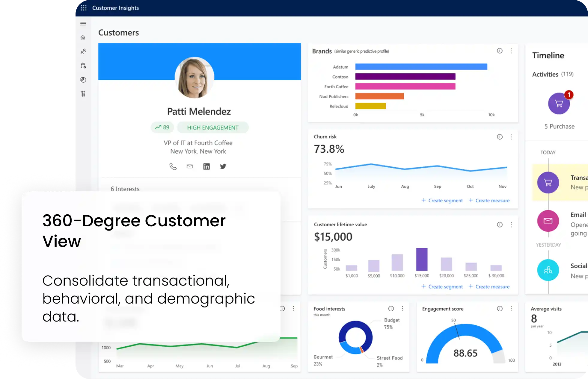Screen dimensions: 588x379
Task: Select the Home icon in the sidebar
Action: pos(83,37)
